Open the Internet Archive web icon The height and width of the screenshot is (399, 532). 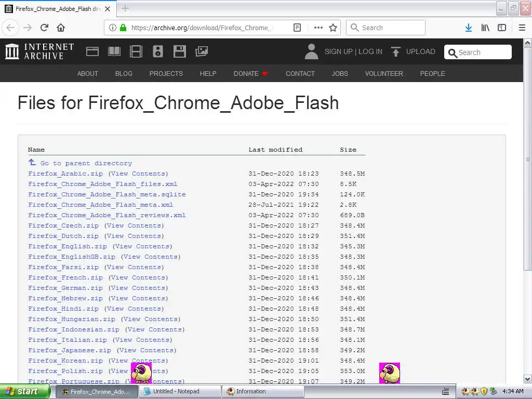92,51
